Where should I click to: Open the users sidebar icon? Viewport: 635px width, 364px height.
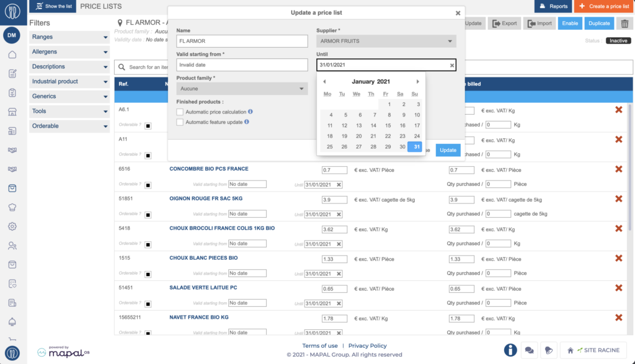pyautogui.click(x=12, y=246)
